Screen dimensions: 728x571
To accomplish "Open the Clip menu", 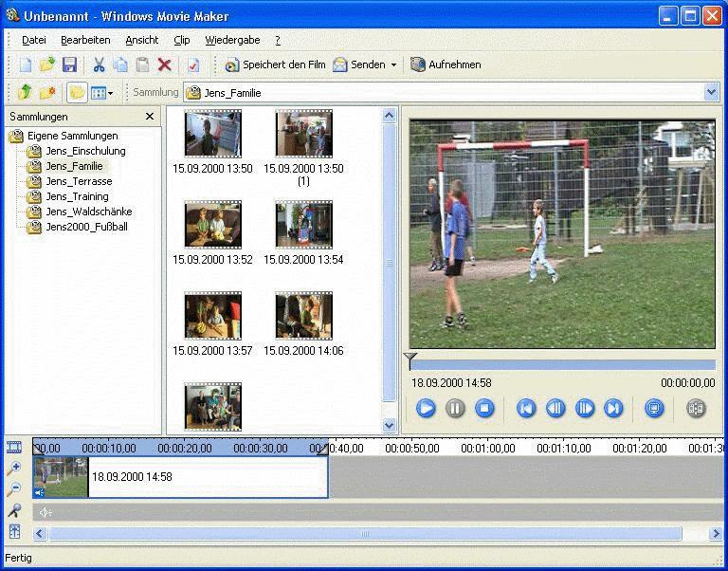I will pos(182,40).
